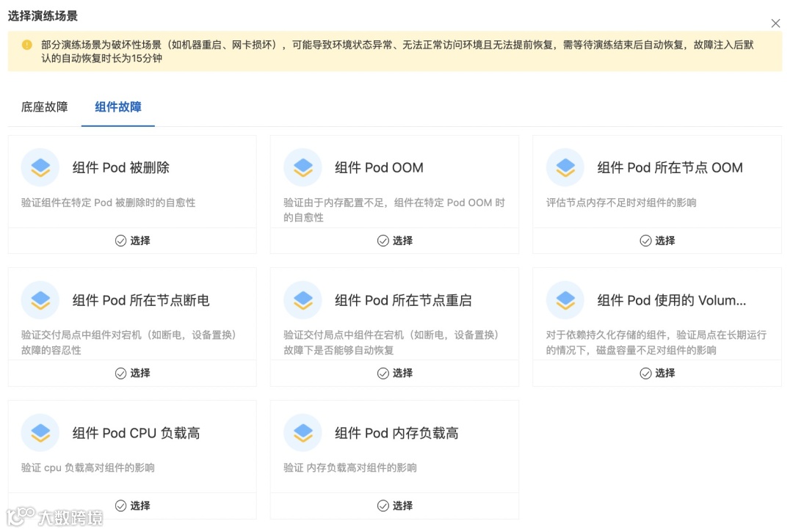
Task: Close the 选择演练场景 dialog
Action: pos(775,23)
